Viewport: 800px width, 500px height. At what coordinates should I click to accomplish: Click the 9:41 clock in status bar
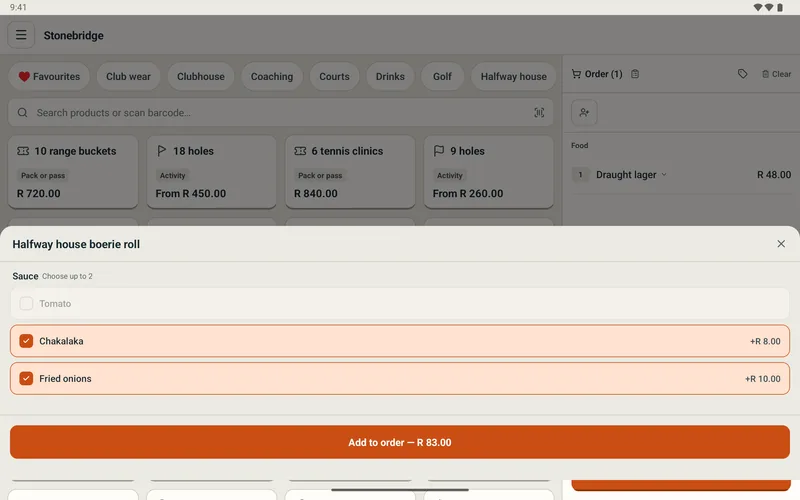18,7
